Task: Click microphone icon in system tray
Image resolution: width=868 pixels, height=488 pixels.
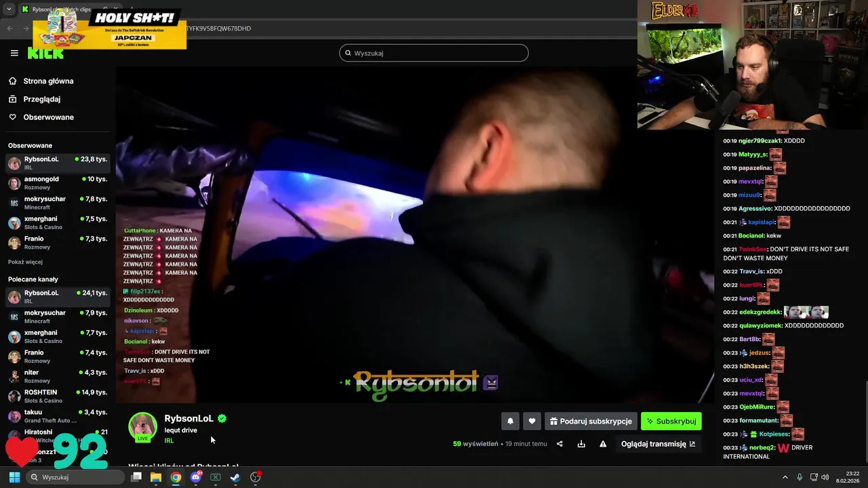Action: tap(800, 477)
